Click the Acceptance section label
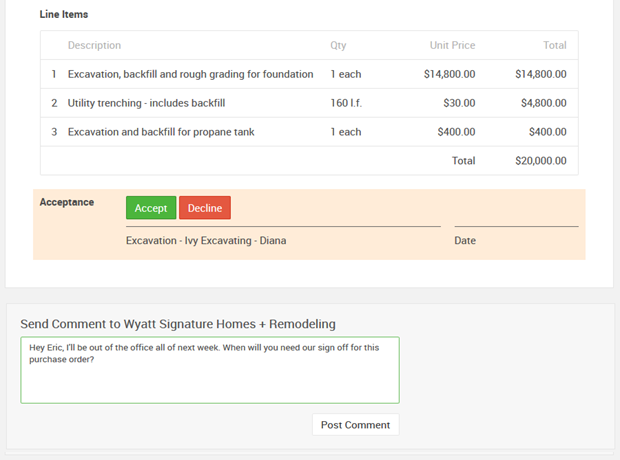The height and width of the screenshot is (460, 620). click(x=67, y=202)
